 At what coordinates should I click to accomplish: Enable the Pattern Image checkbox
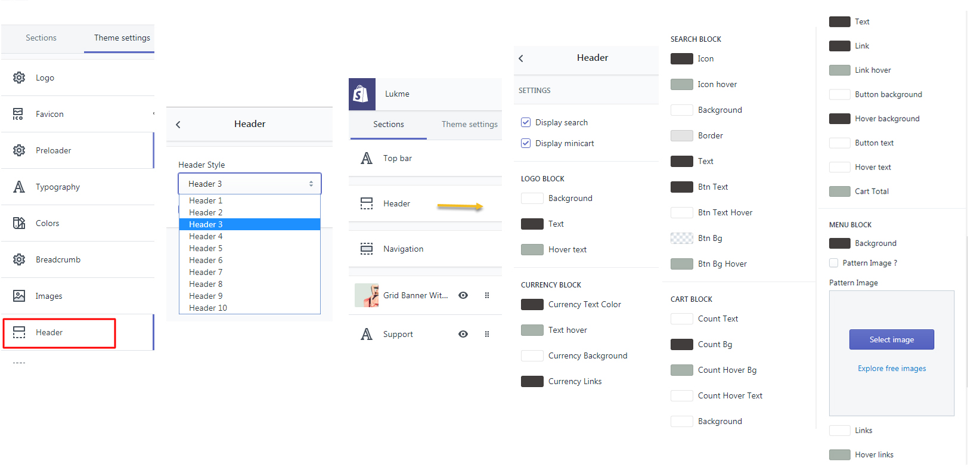[x=833, y=263]
